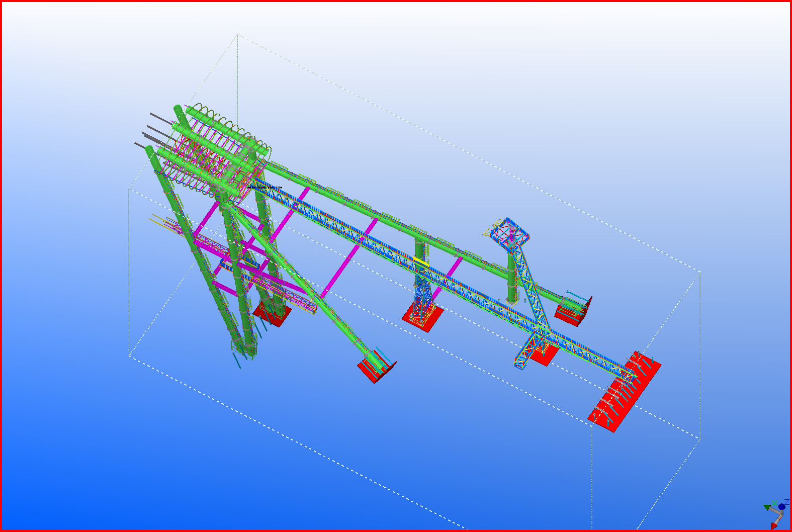Click the cylindrical hoop cage at top left
The width and height of the screenshot is (792, 532).
221,151
